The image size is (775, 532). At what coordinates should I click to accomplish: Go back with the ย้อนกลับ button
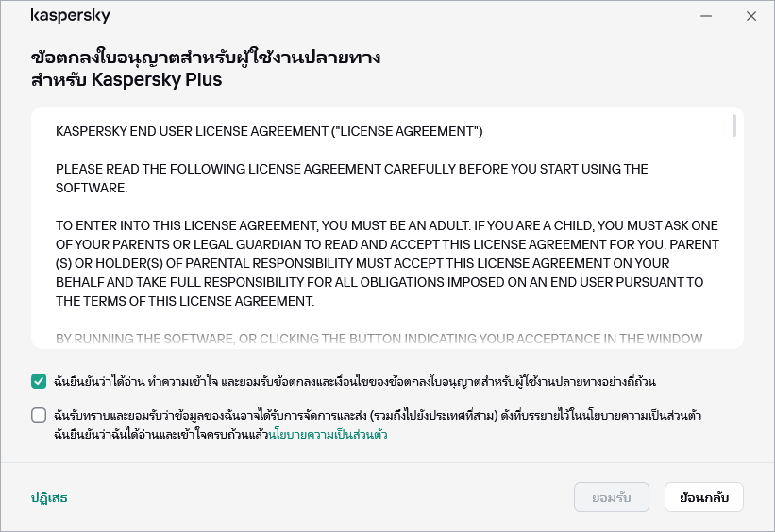click(x=703, y=497)
